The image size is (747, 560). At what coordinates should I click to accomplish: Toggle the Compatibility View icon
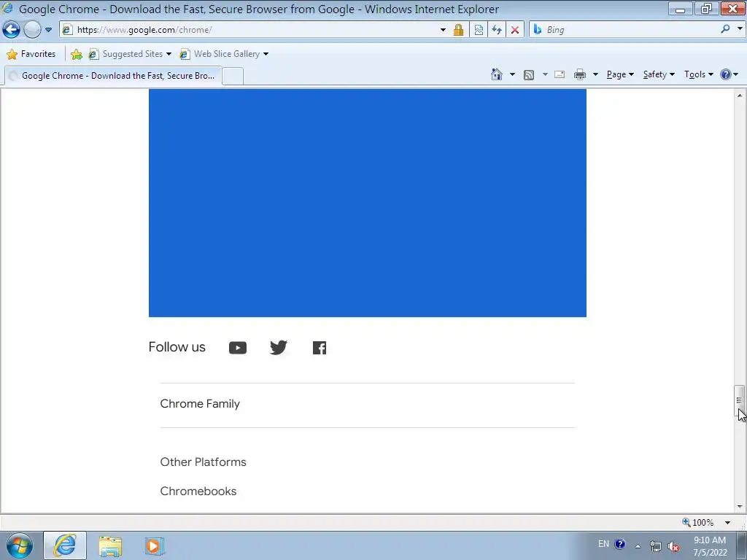[479, 29]
